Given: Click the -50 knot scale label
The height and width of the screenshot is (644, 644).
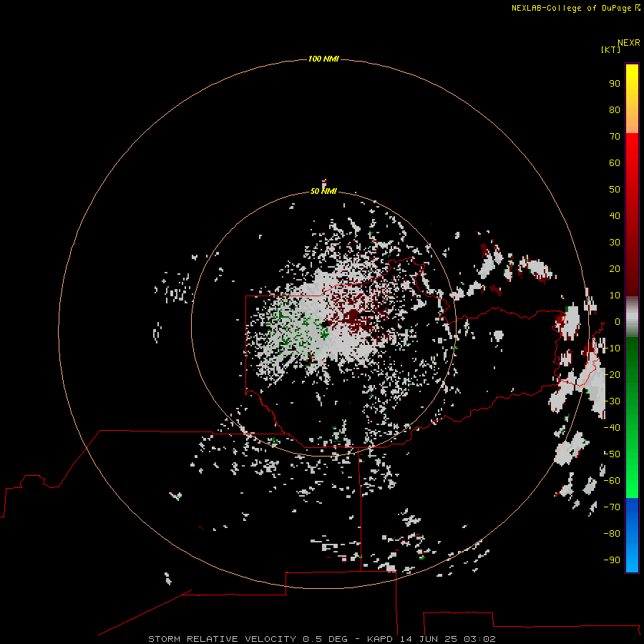Looking at the screenshot, I should 612,454.
